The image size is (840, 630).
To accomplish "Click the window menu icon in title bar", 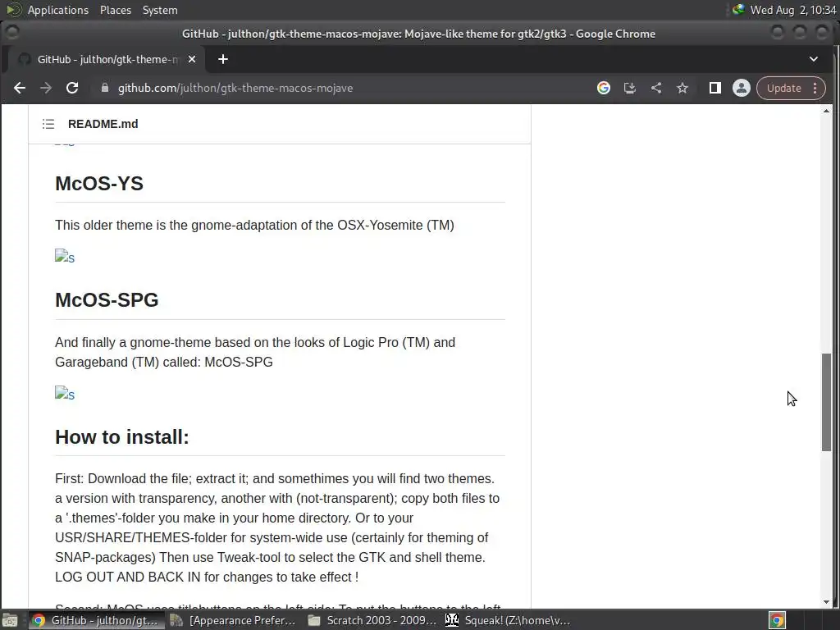I will pyautogui.click(x=11, y=33).
